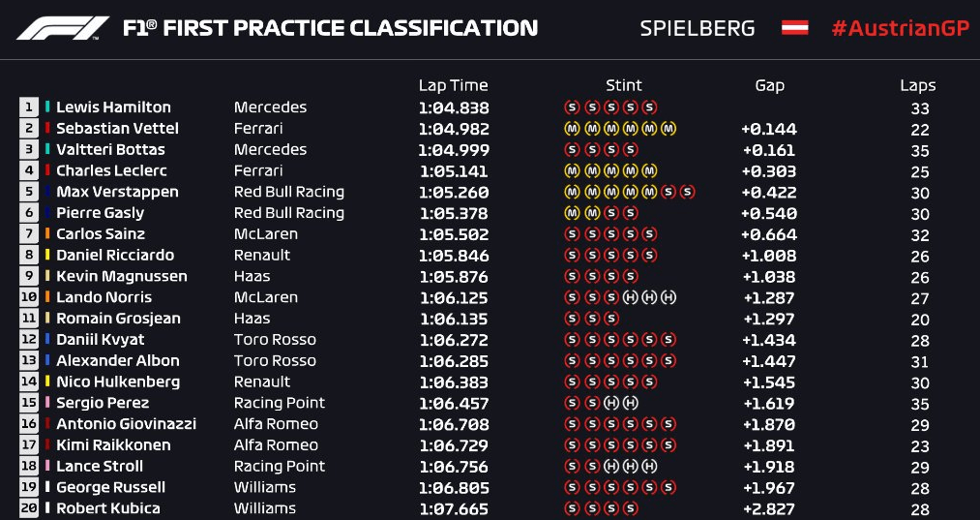The width and height of the screenshot is (980, 520).
Task: Click the Stint column header
Action: coord(624,86)
